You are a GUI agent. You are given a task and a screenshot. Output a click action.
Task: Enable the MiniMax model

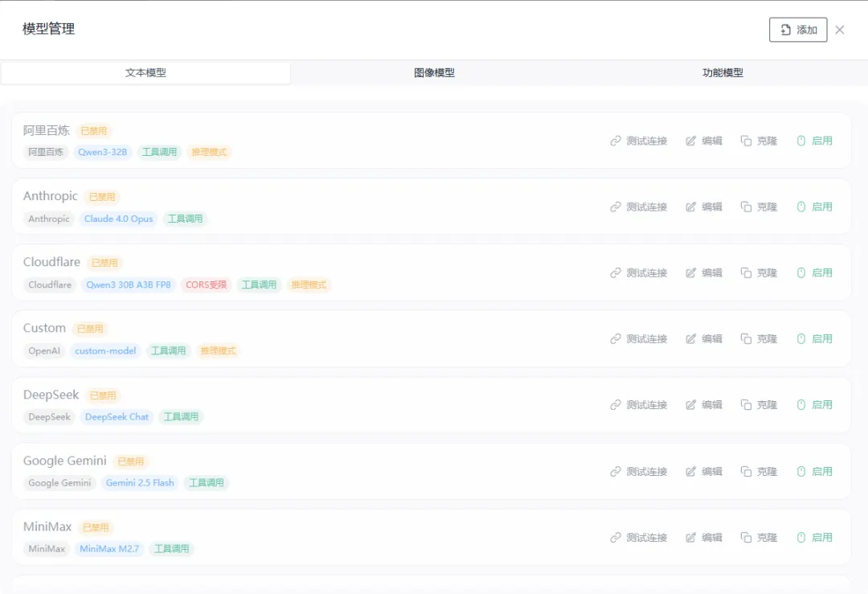(814, 538)
